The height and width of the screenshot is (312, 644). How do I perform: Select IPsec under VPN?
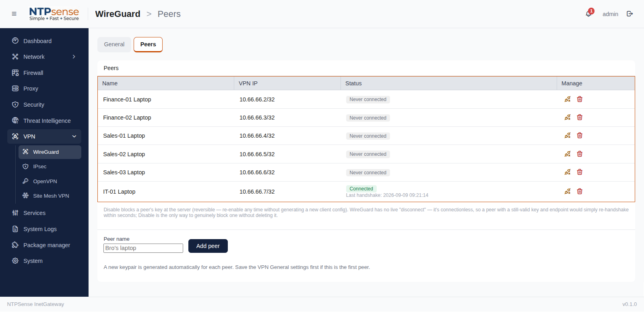[50, 167]
